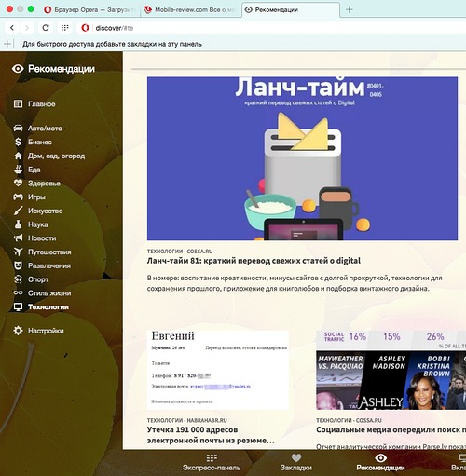
Task: Click the house icon for Дом, сад, огород
Action: (x=18, y=156)
